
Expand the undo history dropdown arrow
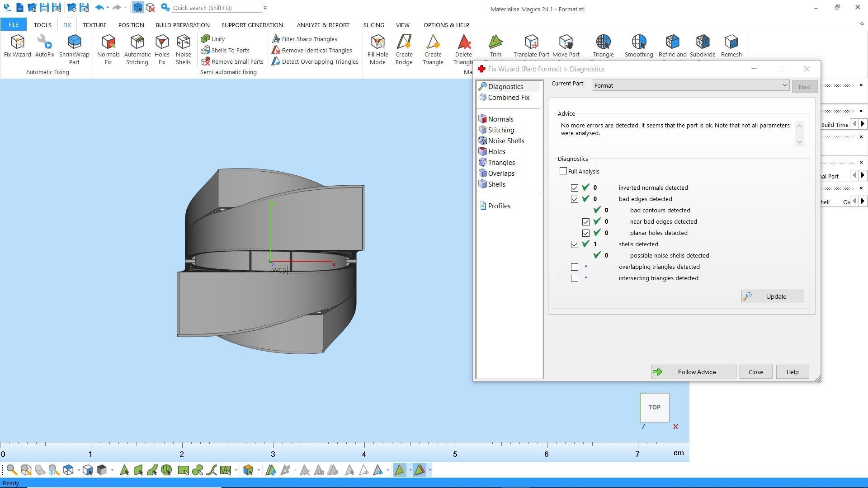pyautogui.click(x=108, y=8)
